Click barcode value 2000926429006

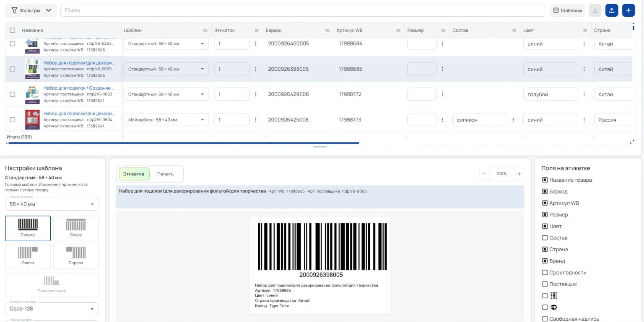288,94
